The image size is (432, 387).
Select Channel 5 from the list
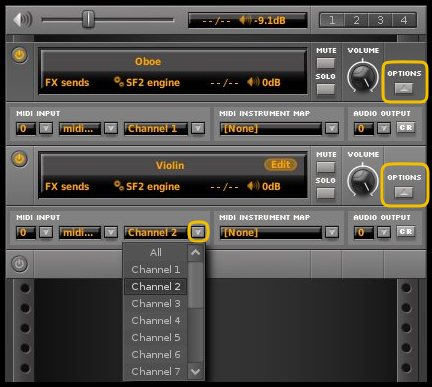pyautogui.click(x=156, y=337)
